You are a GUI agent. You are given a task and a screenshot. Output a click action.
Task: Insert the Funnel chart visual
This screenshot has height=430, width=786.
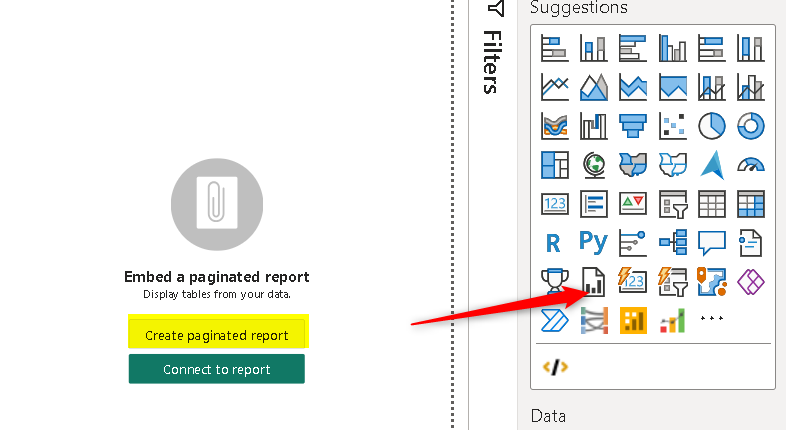[632, 125]
